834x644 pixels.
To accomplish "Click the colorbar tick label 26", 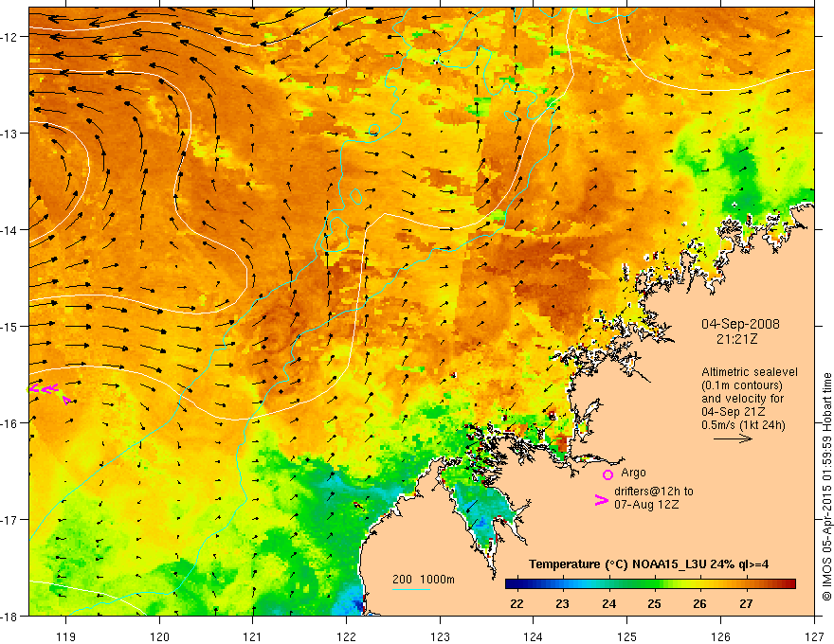I will point(700,604).
